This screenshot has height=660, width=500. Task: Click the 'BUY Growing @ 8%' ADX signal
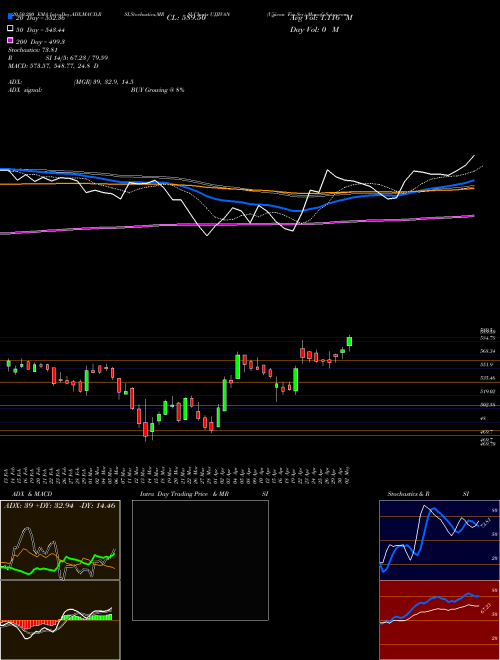[157, 90]
